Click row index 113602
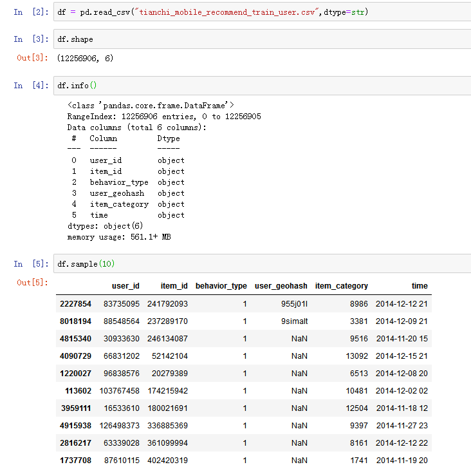Screen dimensions: 471x476 point(78,391)
